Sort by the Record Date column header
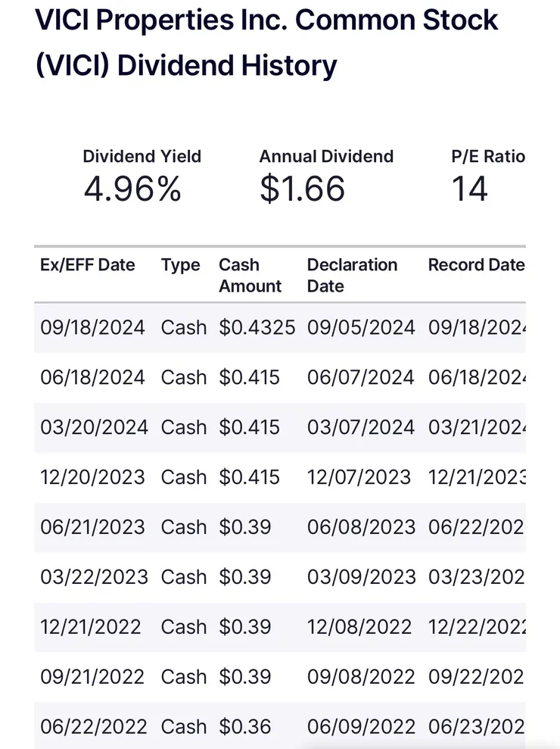This screenshot has height=749, width=560. click(x=476, y=265)
